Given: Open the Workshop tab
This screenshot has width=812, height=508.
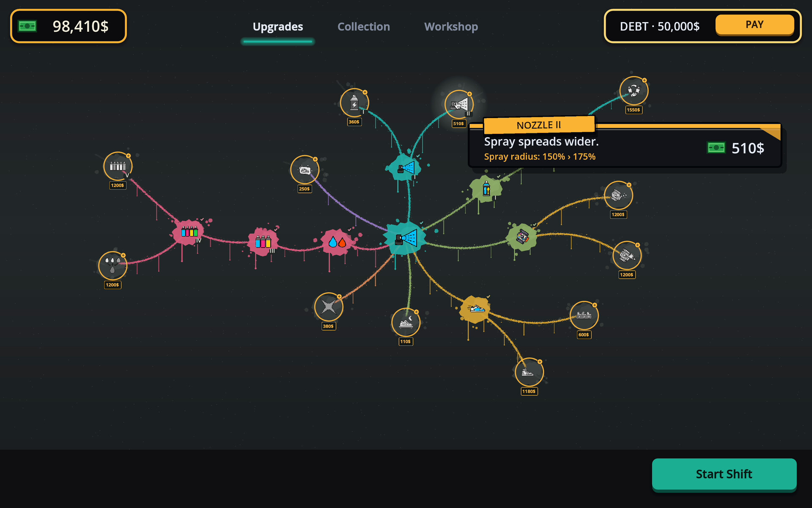Looking at the screenshot, I should click(451, 27).
